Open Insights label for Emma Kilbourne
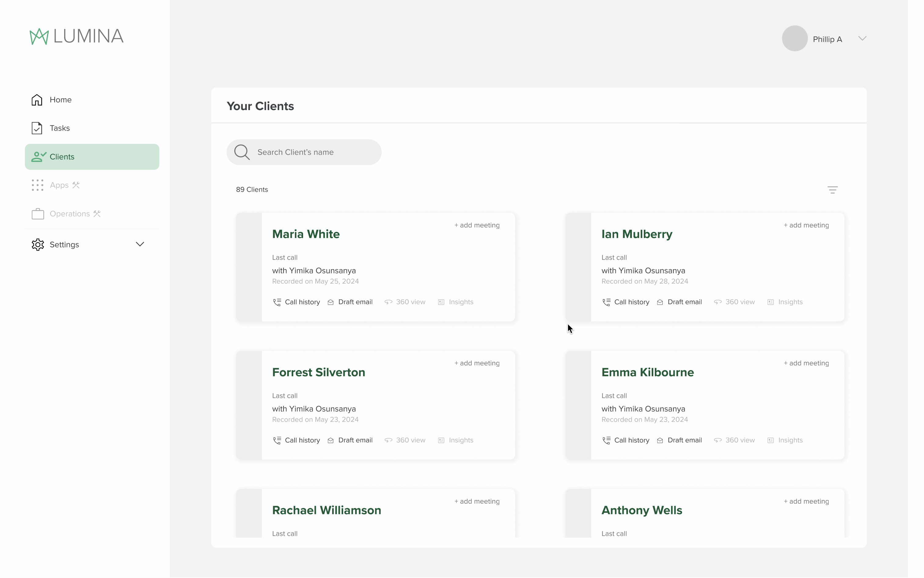The width and height of the screenshot is (924, 578). coord(790,440)
